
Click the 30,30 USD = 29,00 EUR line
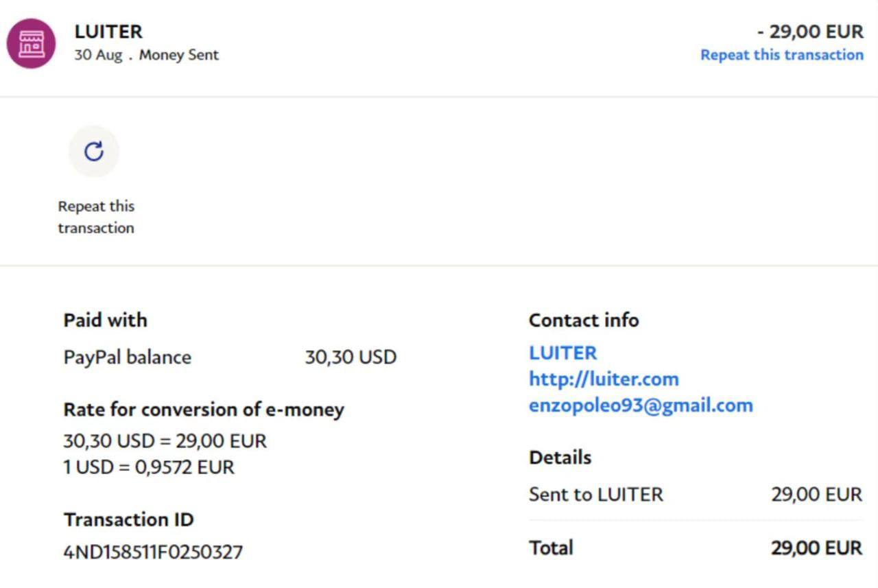pos(165,440)
